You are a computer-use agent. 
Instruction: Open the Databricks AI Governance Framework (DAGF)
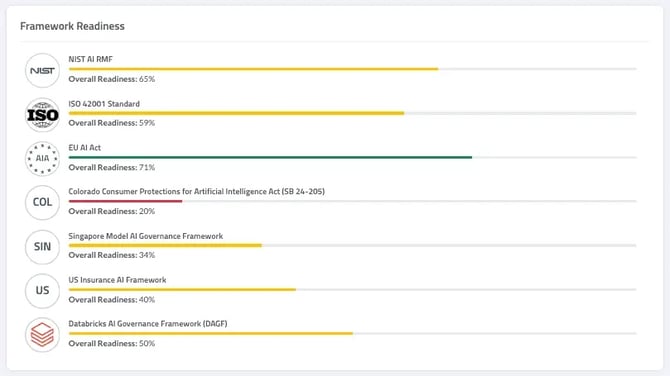click(148, 323)
